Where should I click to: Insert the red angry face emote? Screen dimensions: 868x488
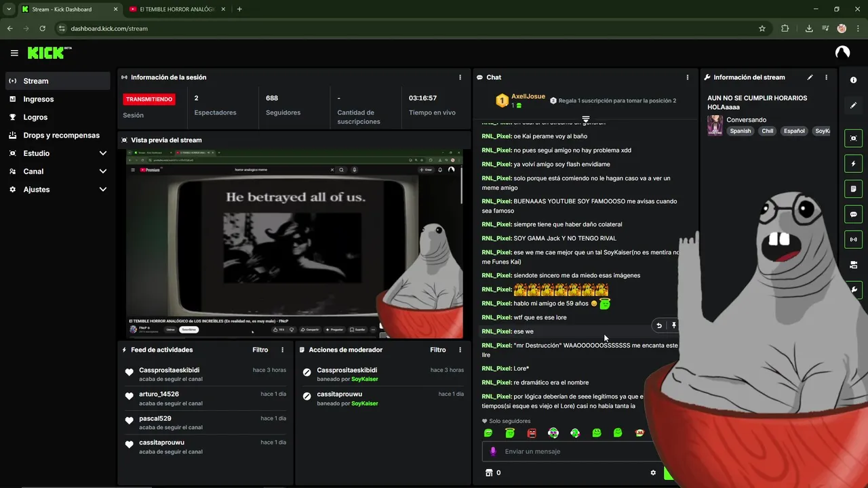pyautogui.click(x=532, y=432)
